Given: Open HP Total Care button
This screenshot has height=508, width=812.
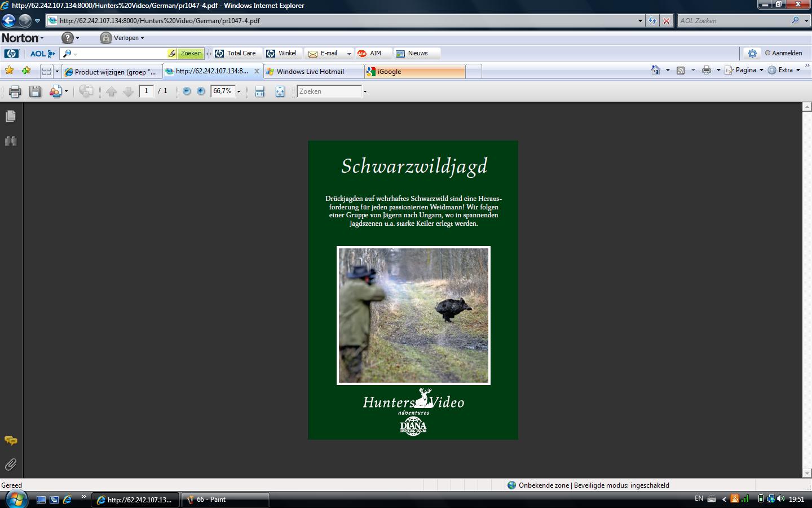Looking at the screenshot, I should pos(236,53).
